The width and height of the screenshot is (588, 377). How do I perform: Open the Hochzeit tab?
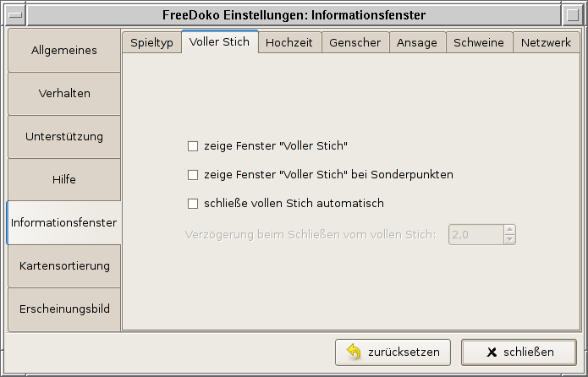[x=289, y=43]
